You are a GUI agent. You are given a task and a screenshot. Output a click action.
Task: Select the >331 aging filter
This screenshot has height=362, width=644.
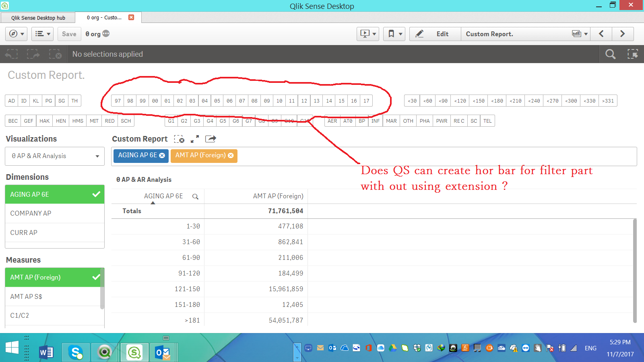608,101
